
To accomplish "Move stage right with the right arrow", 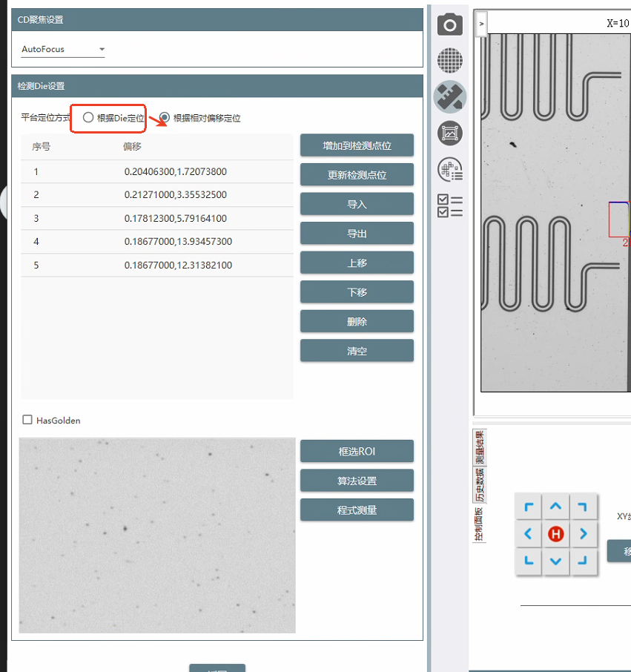I will (583, 533).
